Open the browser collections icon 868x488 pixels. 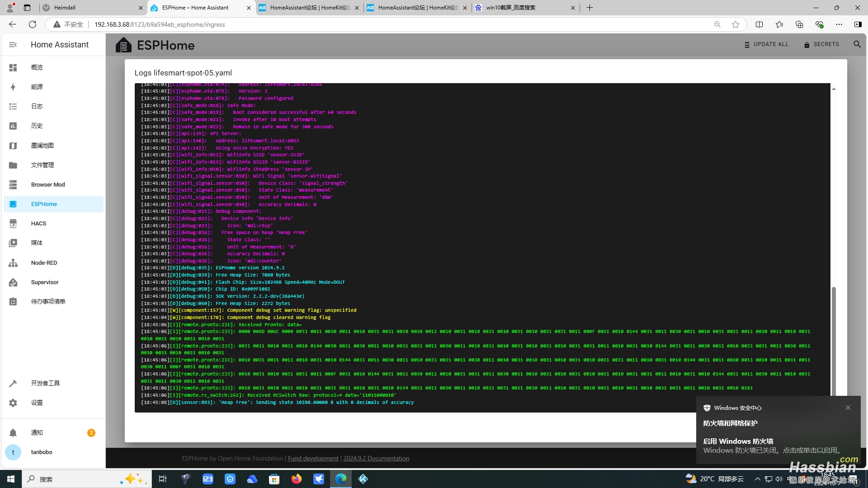click(x=799, y=24)
